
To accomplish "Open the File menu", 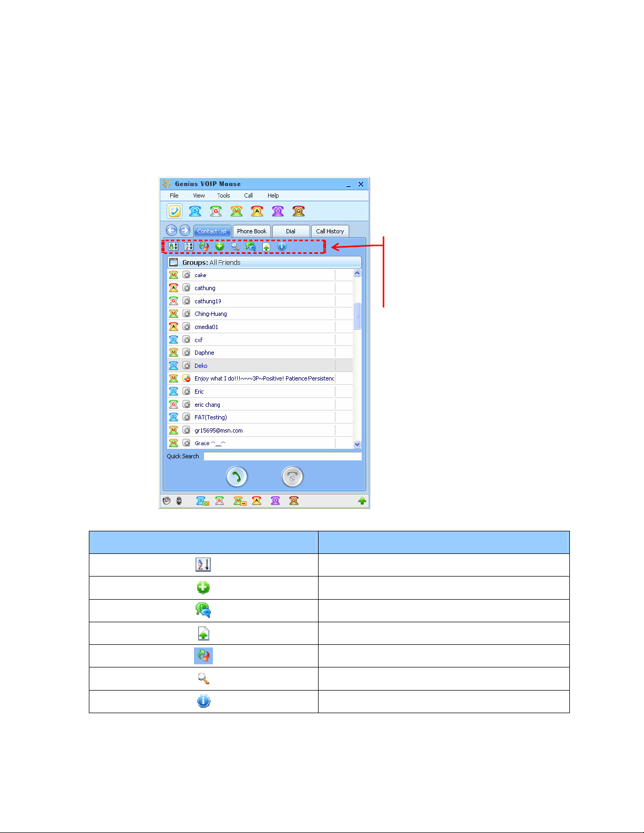I will coord(174,196).
